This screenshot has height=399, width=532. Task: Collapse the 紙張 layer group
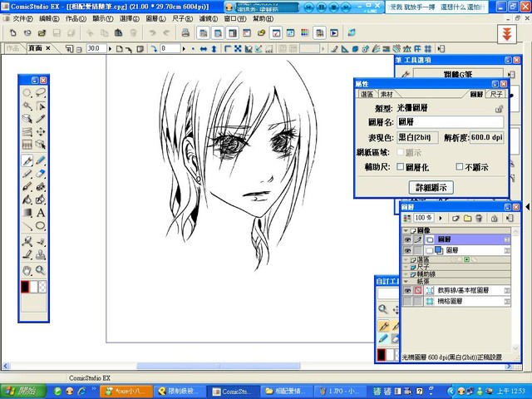(406, 281)
